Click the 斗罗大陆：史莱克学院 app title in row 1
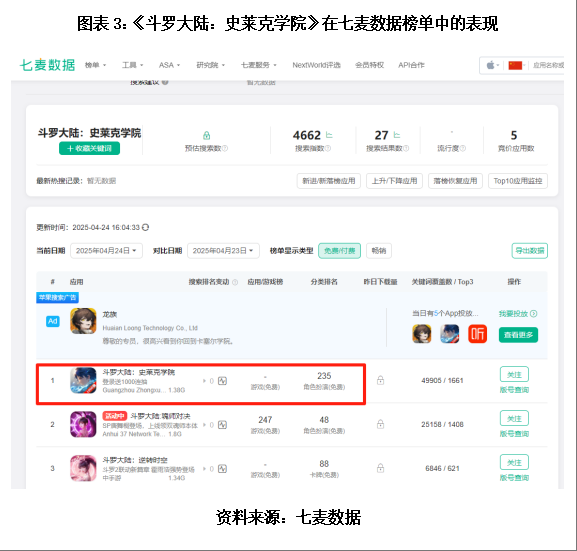The width and height of the screenshot is (577, 551). (138, 372)
